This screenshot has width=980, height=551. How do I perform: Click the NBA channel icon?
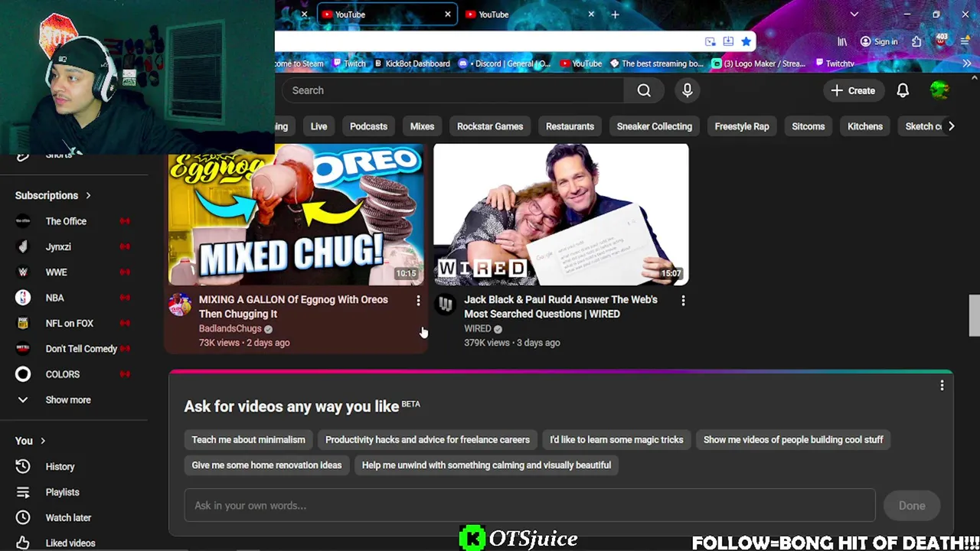(23, 298)
